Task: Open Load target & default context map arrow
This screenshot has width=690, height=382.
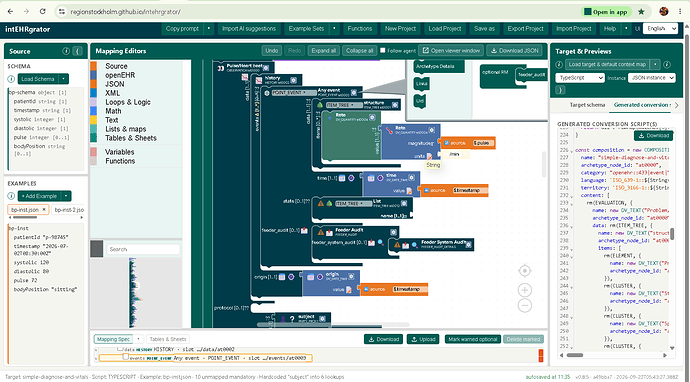Action: point(655,64)
